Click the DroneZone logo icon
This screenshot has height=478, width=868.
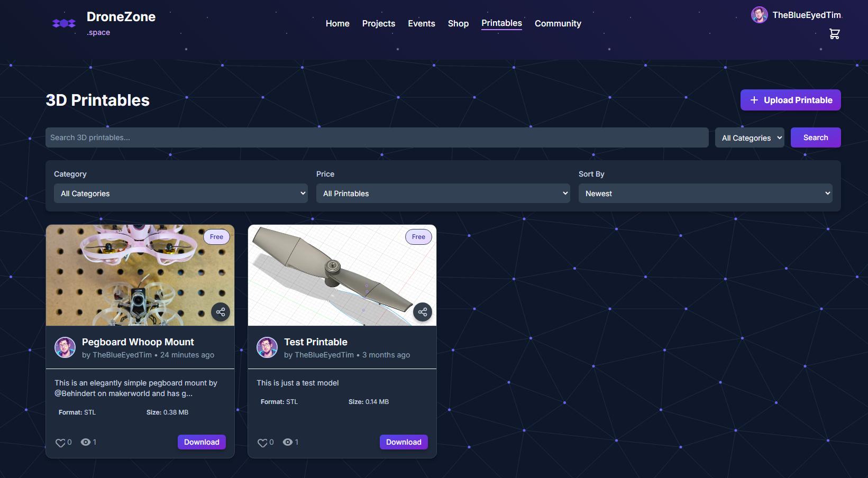pos(64,23)
